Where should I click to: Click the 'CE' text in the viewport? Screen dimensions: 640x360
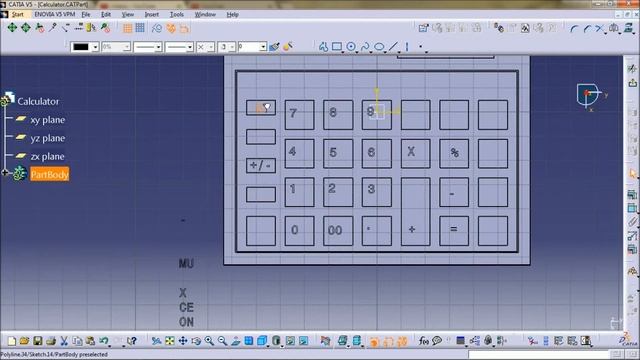click(x=186, y=307)
